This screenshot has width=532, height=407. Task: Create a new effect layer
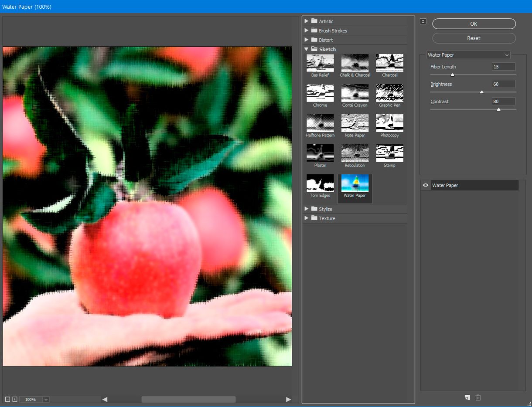coord(467,397)
